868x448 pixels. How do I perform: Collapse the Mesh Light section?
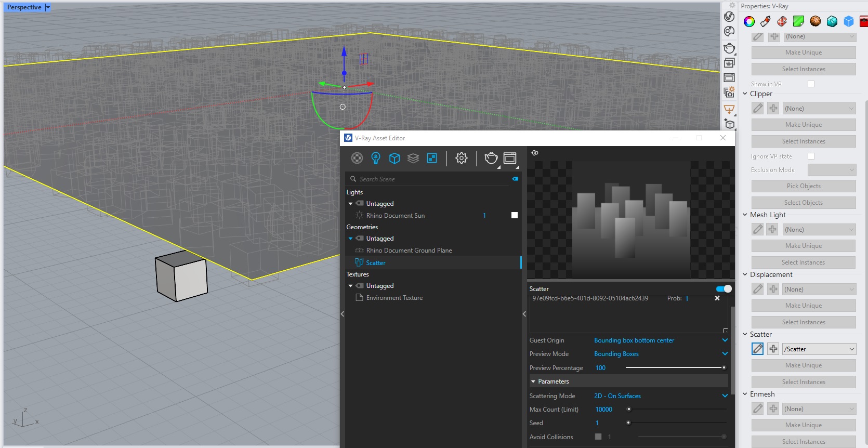pos(745,215)
